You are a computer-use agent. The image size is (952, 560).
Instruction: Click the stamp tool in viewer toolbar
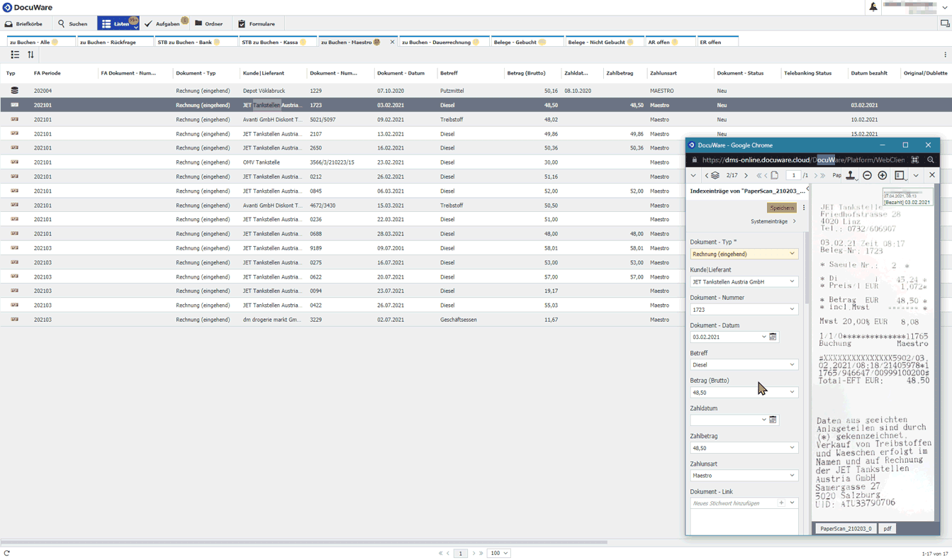coord(851,175)
